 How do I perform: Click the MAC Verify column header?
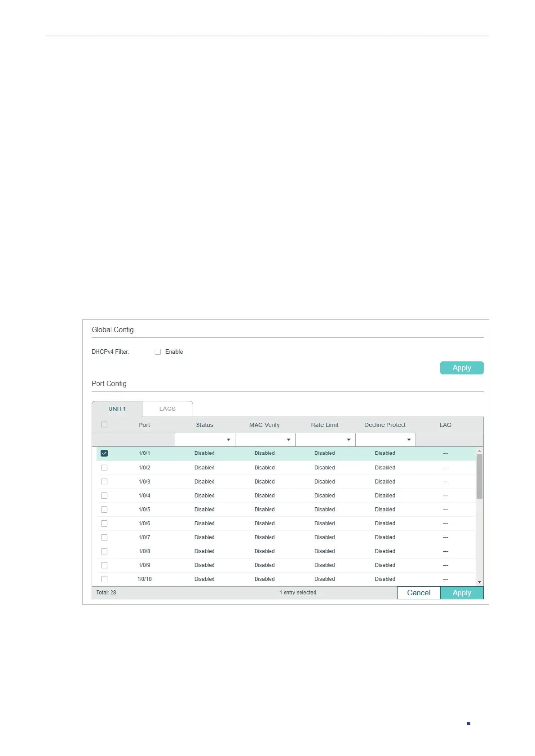tap(265, 425)
